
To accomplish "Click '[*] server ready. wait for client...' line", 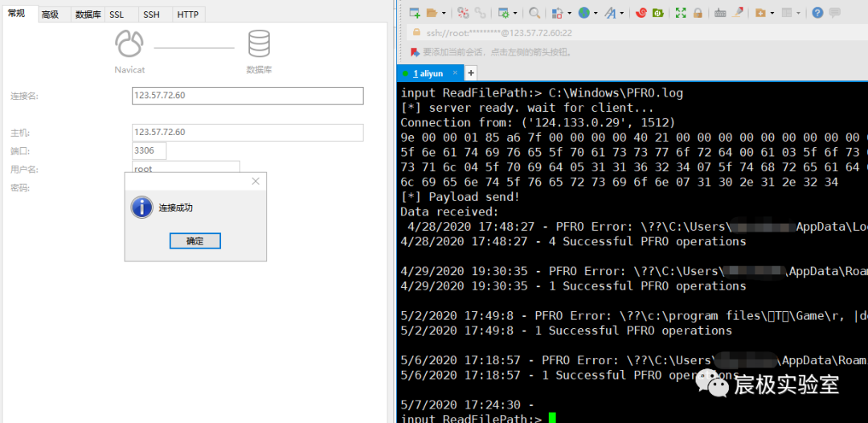I will coord(527,108).
